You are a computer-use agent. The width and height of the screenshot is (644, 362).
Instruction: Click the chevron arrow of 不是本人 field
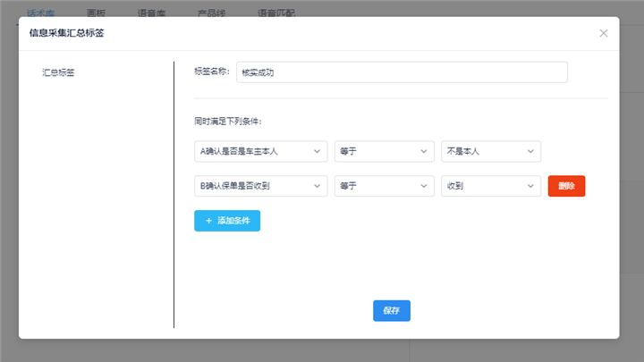click(x=530, y=152)
